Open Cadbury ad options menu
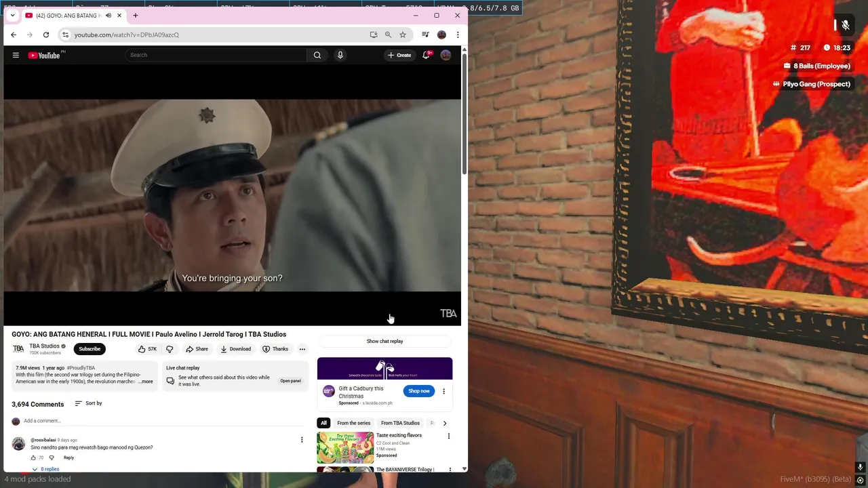 coord(443,391)
